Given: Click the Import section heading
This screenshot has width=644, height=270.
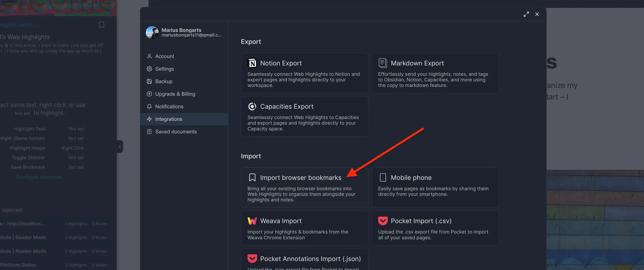Looking at the screenshot, I should [251, 156].
